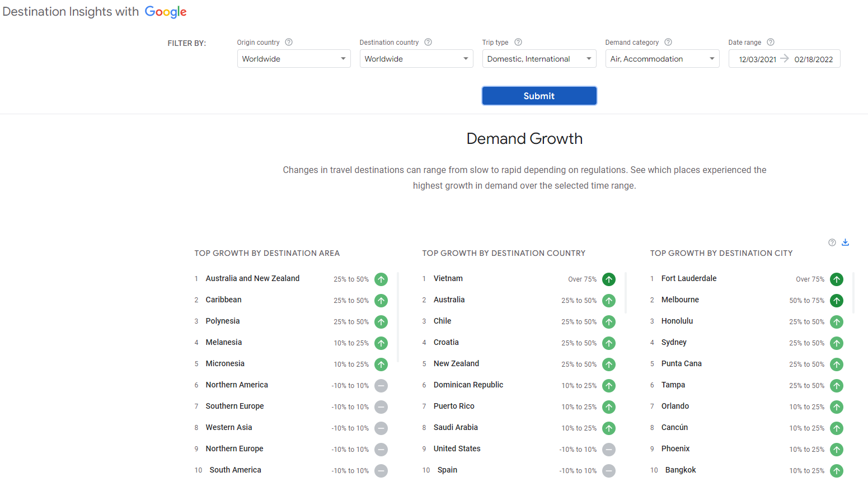868x486 pixels.
Task: Expand the Destination country dropdown
Action: 416,59
